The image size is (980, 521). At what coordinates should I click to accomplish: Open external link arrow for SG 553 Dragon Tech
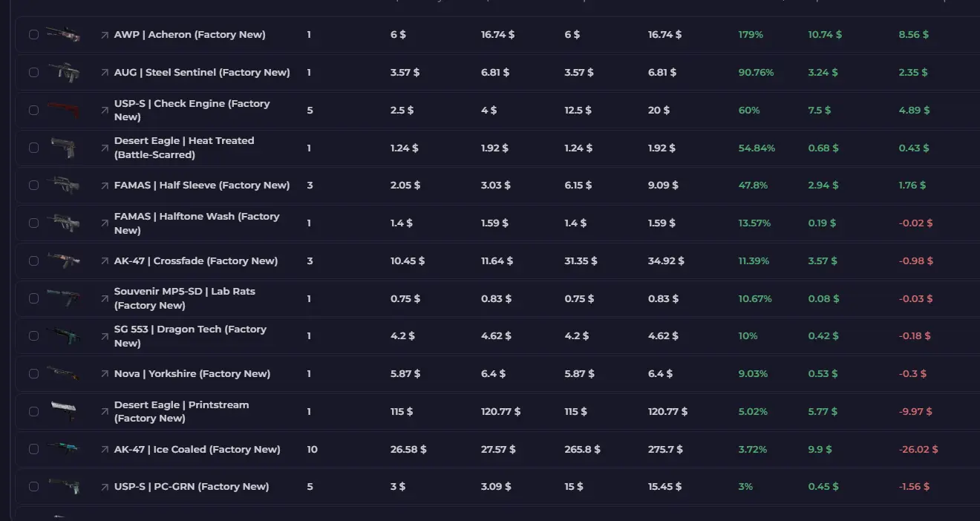point(105,336)
